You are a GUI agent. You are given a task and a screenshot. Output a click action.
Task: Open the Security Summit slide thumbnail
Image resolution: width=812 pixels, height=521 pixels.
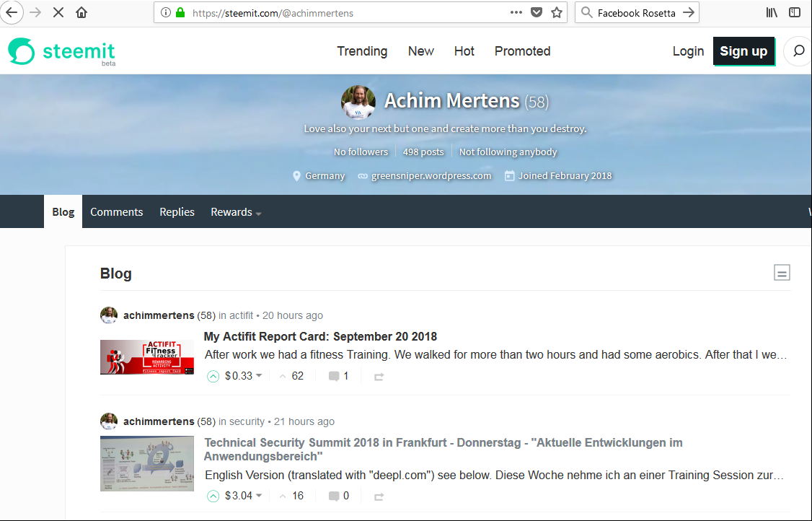point(147,463)
